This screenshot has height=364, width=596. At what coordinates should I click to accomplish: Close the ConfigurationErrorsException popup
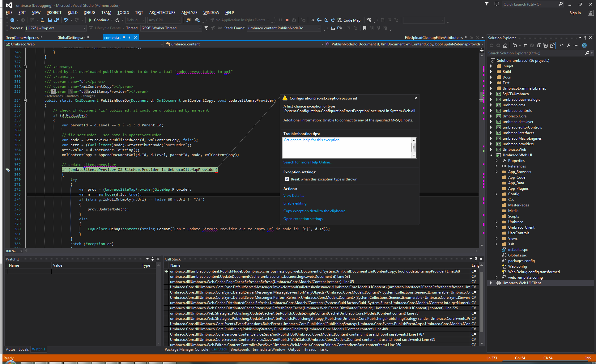(416, 98)
